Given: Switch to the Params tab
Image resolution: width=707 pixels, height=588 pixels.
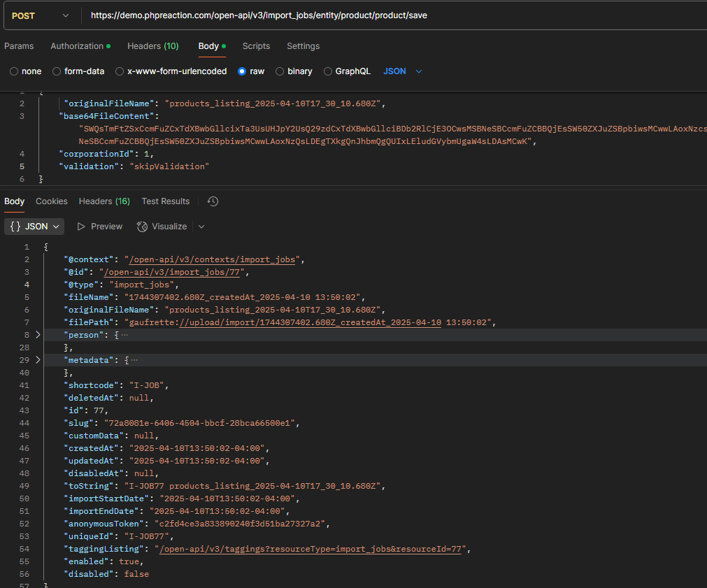Looking at the screenshot, I should [19, 46].
